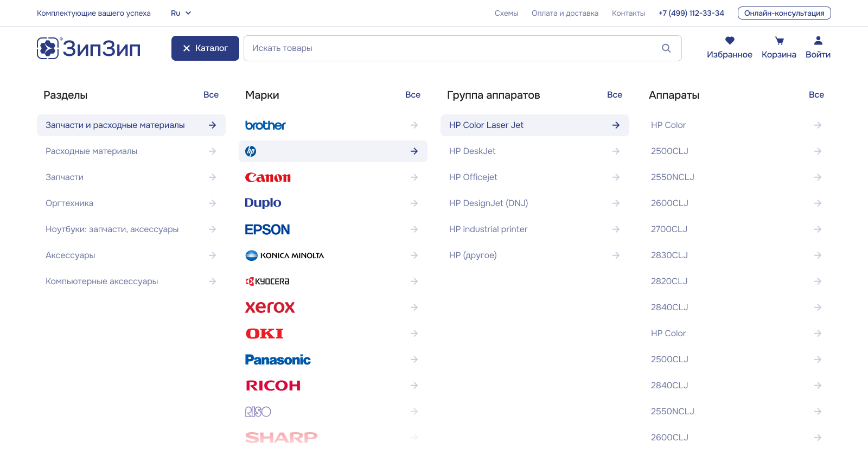Open the Ru language dropdown
The width and height of the screenshot is (868, 455).
click(181, 13)
